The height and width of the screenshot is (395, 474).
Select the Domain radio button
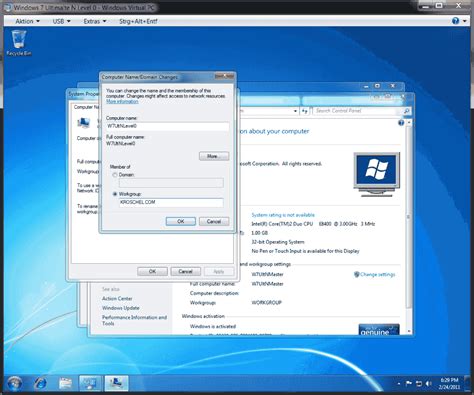(x=115, y=175)
